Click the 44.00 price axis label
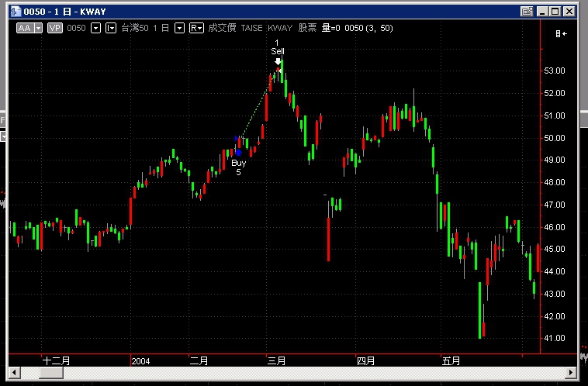Image resolution: width=588 pixels, height=386 pixels. tap(555, 272)
